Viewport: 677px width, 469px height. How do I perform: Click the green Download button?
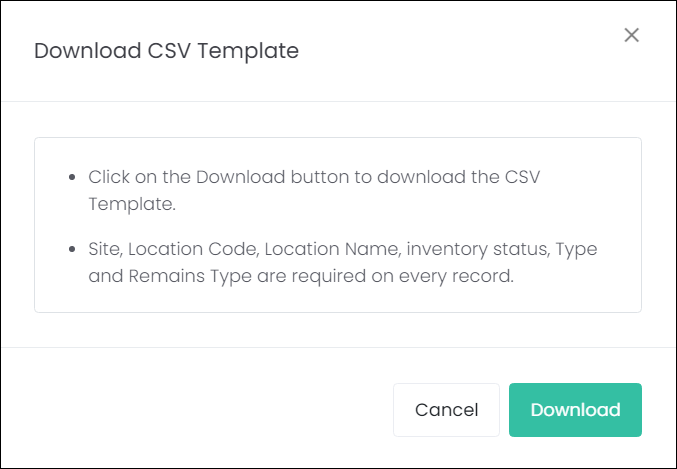tap(575, 410)
